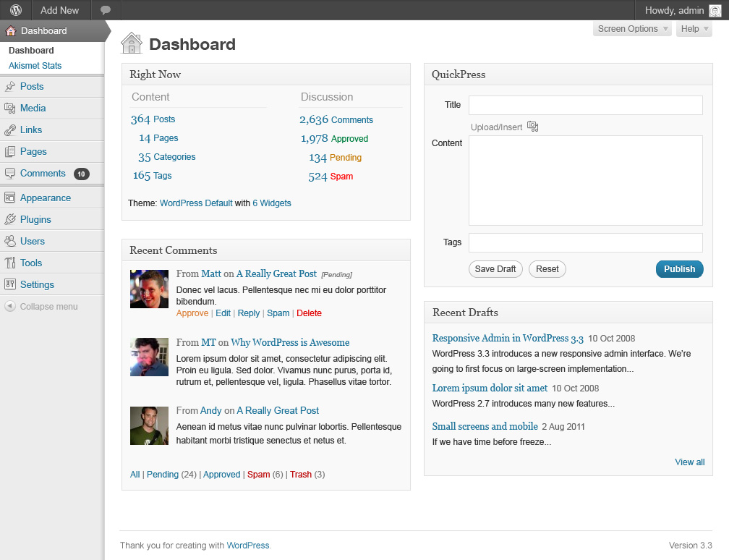729x560 pixels.
Task: Open Why WordPress is Awesome post link
Action: pyautogui.click(x=290, y=342)
